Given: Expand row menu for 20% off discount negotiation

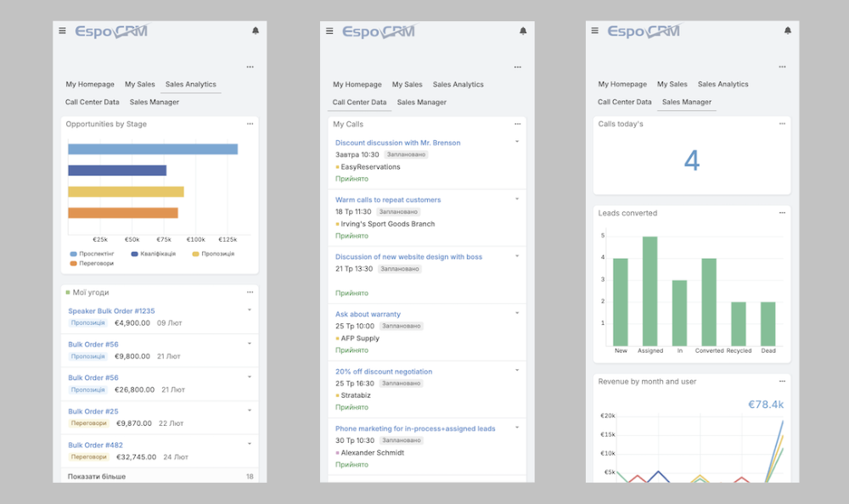Looking at the screenshot, I should pyautogui.click(x=517, y=370).
